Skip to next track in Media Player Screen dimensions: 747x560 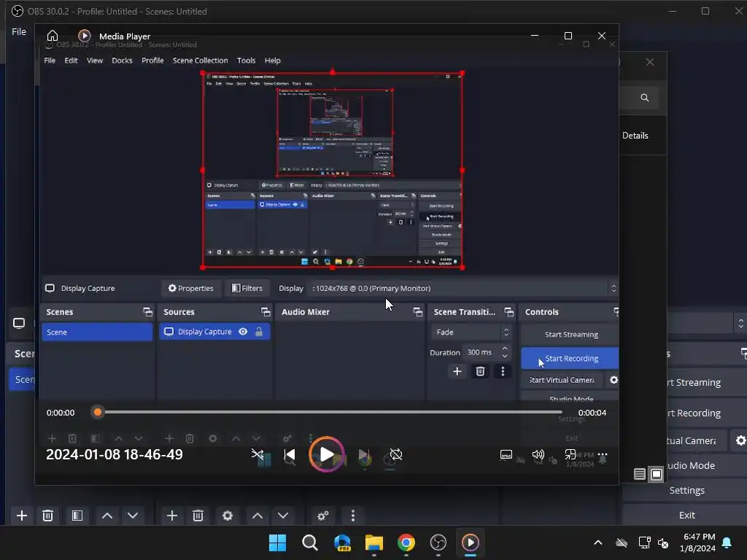[x=363, y=454]
